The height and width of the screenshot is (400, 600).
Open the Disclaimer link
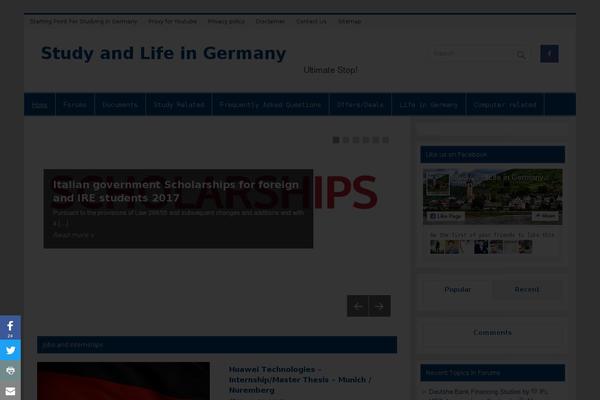pyautogui.click(x=270, y=21)
